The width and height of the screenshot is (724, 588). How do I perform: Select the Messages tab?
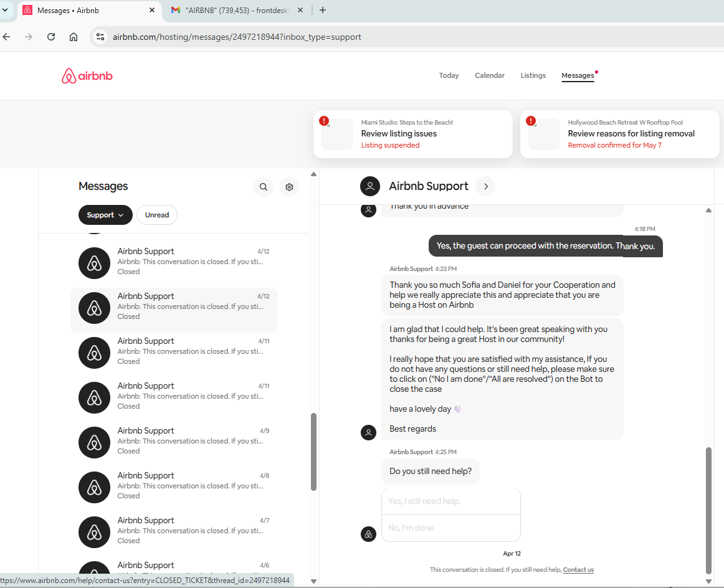pyautogui.click(x=578, y=75)
